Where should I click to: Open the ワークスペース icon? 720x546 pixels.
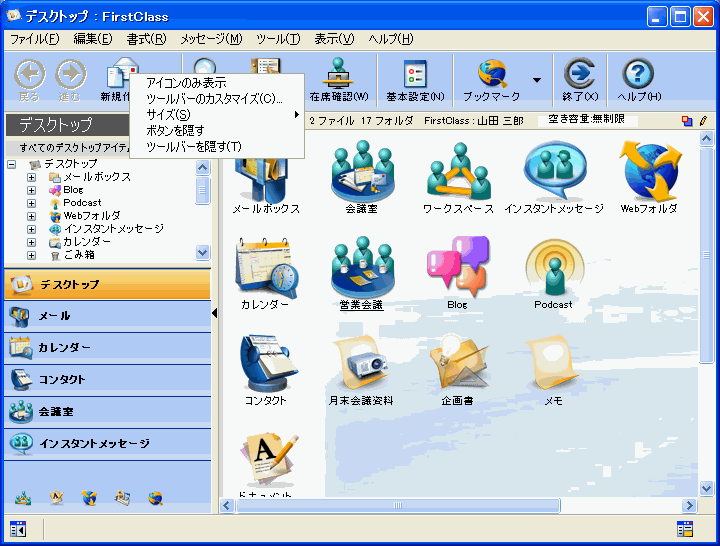click(x=458, y=172)
